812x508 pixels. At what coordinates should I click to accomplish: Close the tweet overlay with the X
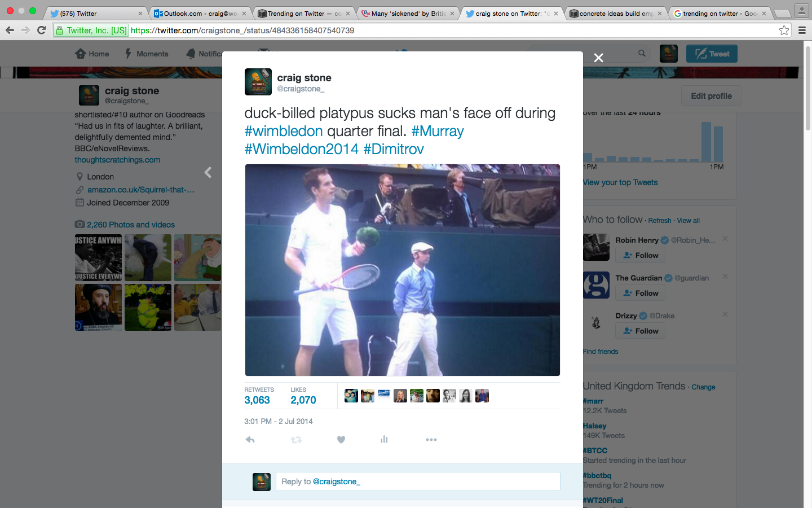click(599, 58)
